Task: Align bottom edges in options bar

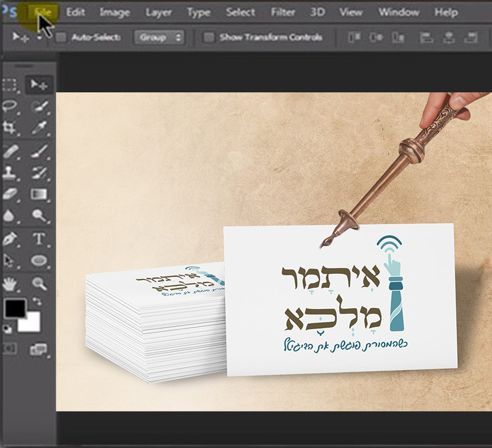Action: (x=398, y=38)
